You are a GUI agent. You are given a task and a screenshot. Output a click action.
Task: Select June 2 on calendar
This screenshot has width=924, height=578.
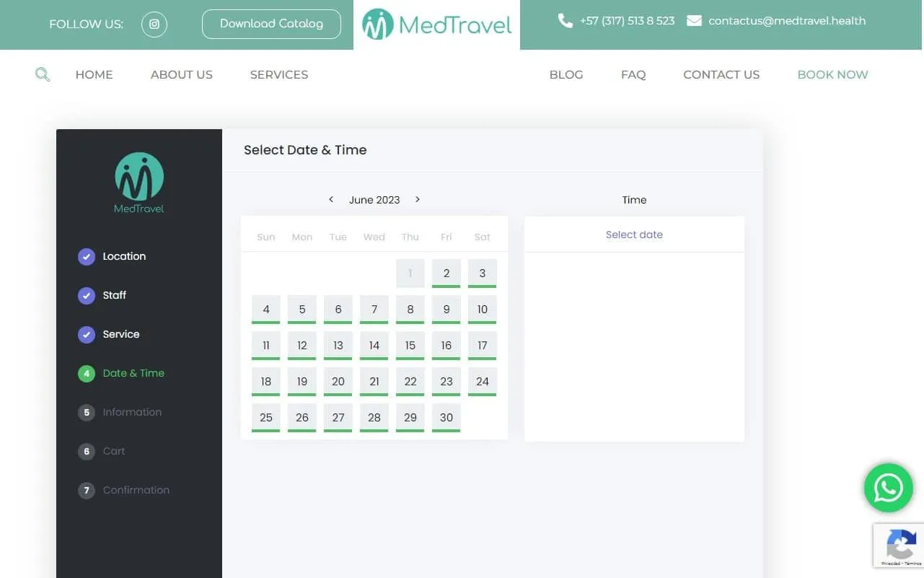[446, 273]
